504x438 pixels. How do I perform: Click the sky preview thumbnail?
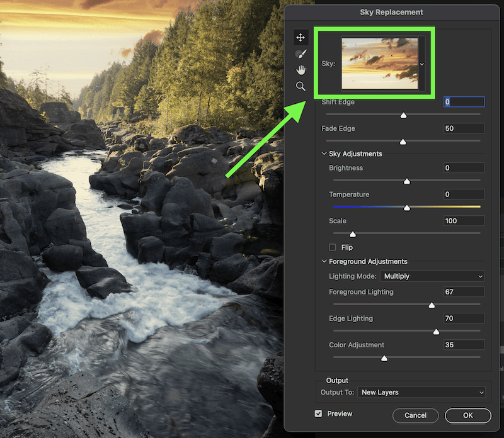[379, 63]
